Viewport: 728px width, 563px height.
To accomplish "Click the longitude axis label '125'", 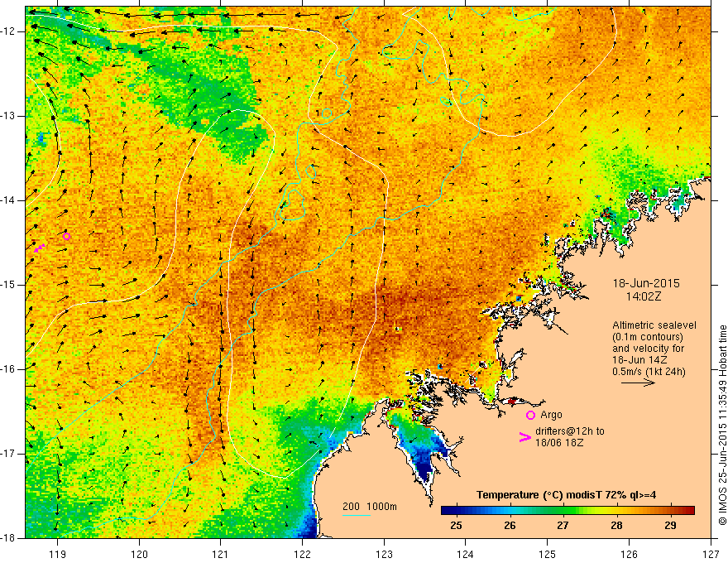I will click(547, 554).
